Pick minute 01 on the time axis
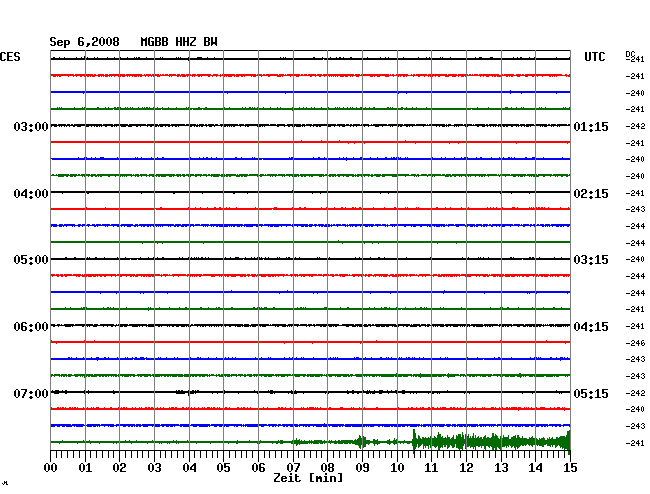Screen dimensions: 650x494 [x=85, y=468]
